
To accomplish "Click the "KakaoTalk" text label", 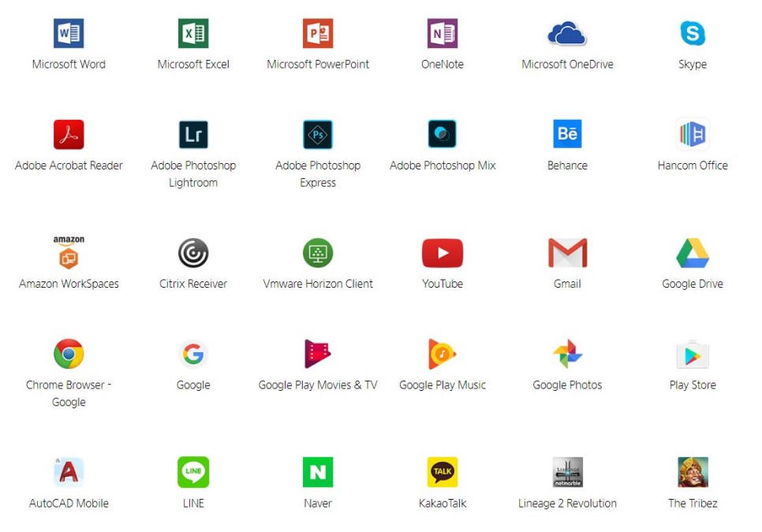I will [x=443, y=504].
